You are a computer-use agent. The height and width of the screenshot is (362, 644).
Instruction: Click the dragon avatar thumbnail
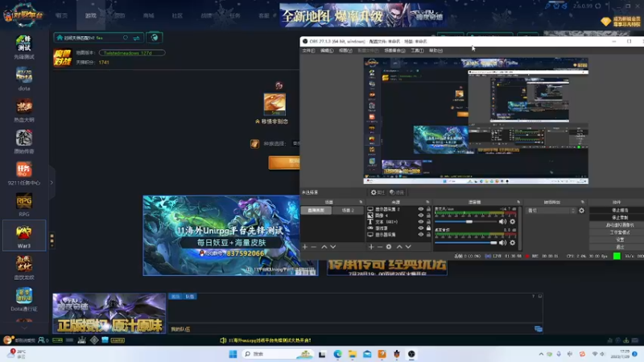[x=275, y=104]
